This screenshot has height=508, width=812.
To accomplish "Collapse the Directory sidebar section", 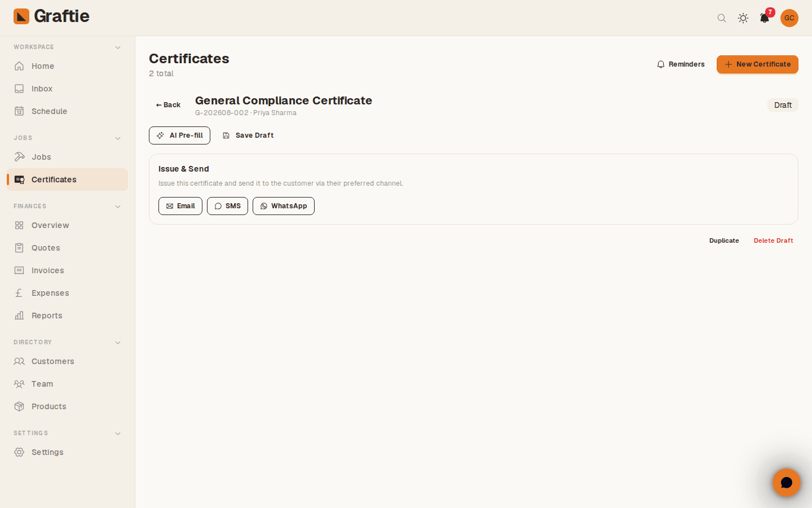I will click(118, 343).
